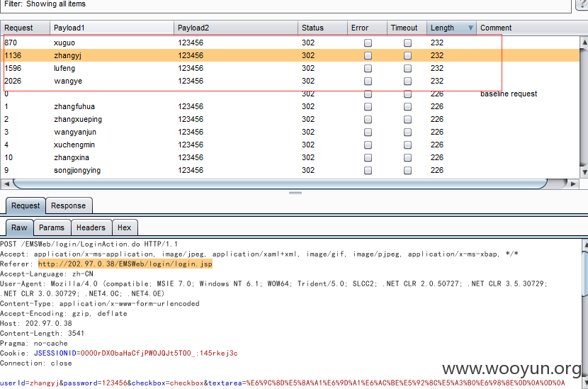The width and height of the screenshot is (588, 389).
Task: Sort by the Status column header
Action: point(322,28)
